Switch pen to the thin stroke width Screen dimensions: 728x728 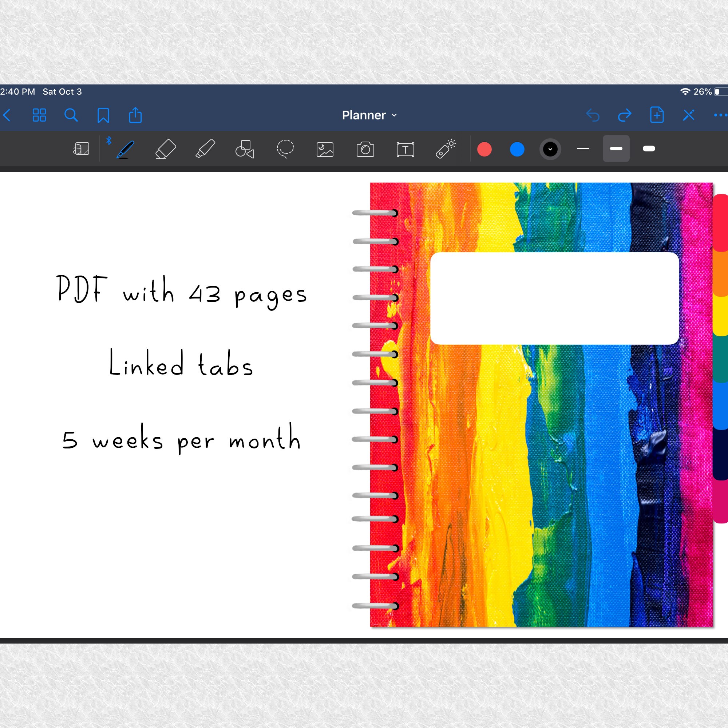click(583, 149)
